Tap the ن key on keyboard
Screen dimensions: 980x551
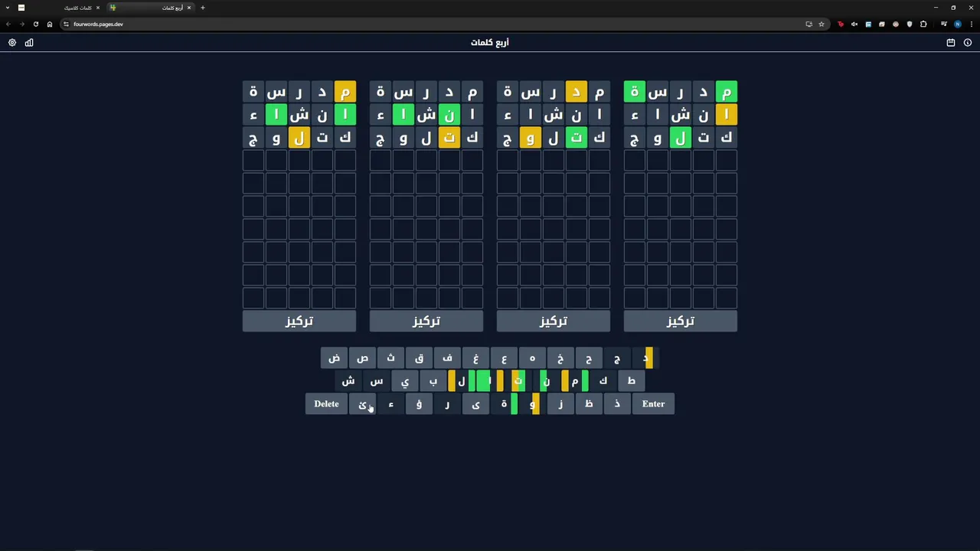coord(547,381)
